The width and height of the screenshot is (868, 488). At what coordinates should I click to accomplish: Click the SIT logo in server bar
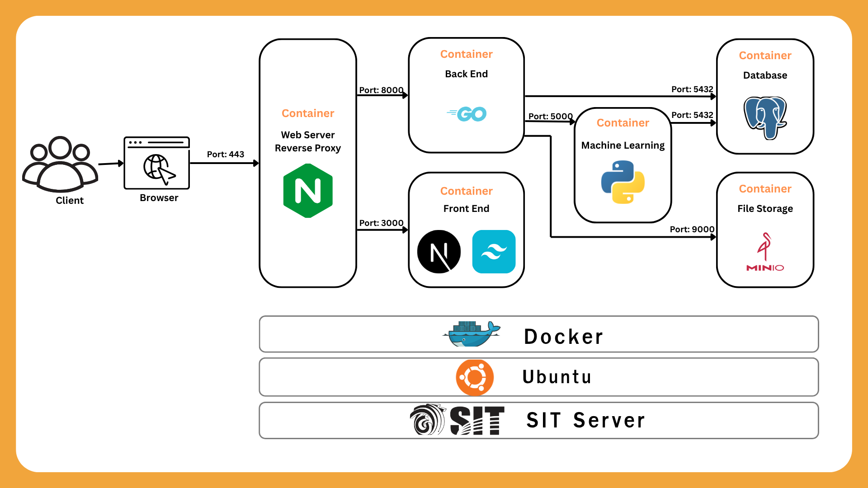click(x=457, y=420)
